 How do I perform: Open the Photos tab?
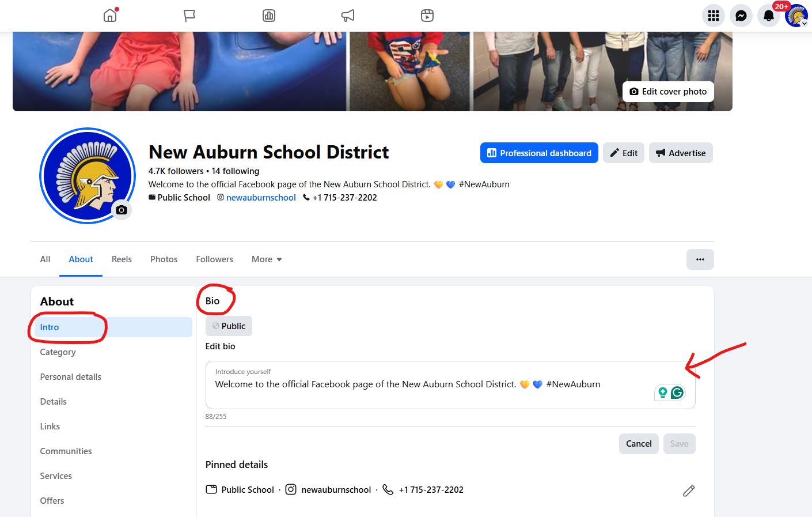pyautogui.click(x=164, y=259)
